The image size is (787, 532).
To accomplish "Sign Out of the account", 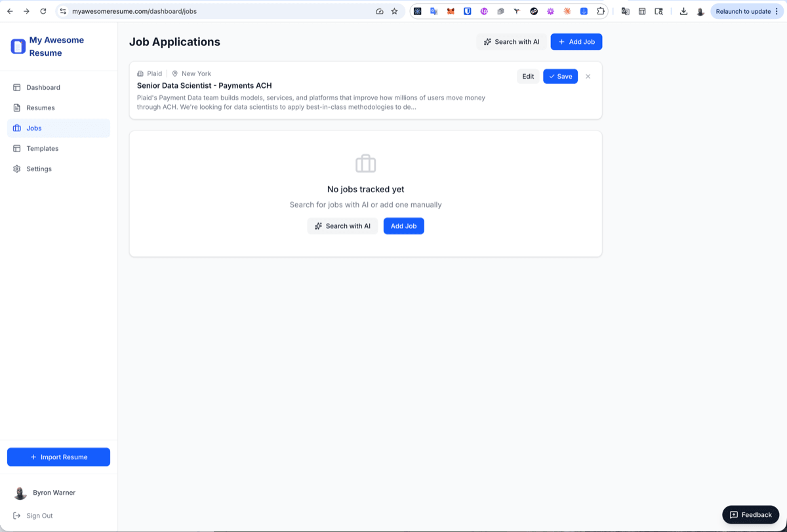I will pyautogui.click(x=38, y=516).
